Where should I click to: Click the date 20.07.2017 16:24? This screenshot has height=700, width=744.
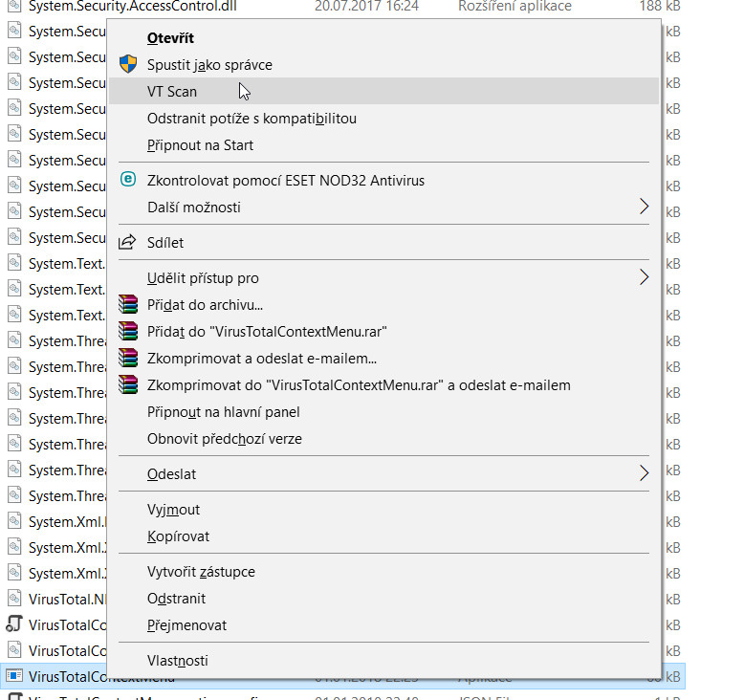tap(366, 6)
